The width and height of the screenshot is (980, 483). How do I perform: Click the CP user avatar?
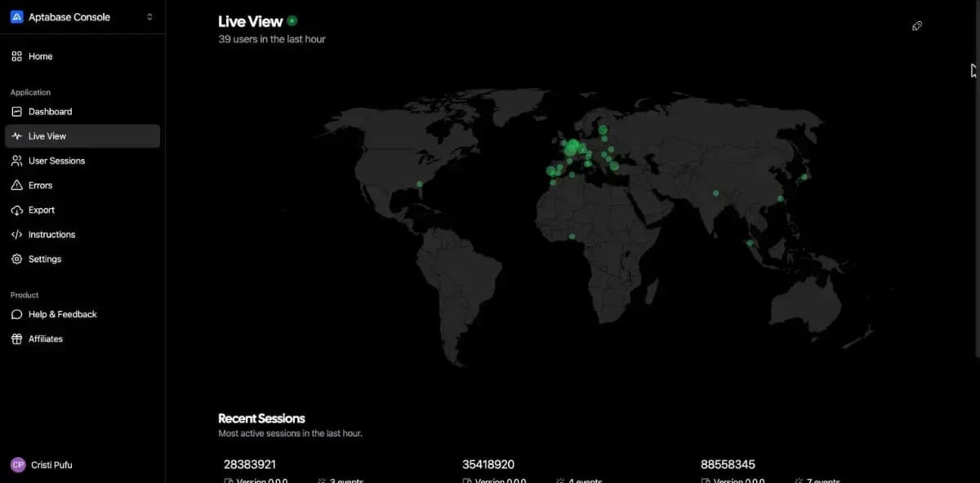coord(18,464)
